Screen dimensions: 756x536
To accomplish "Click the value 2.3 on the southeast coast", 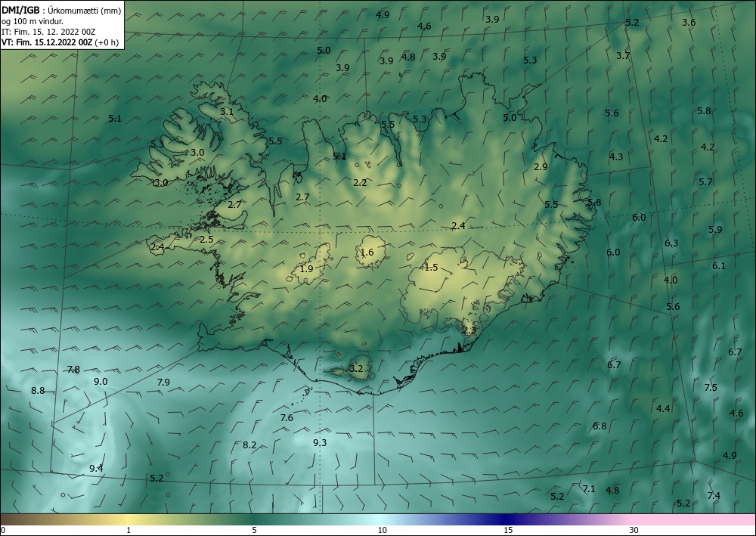I will (x=469, y=330).
